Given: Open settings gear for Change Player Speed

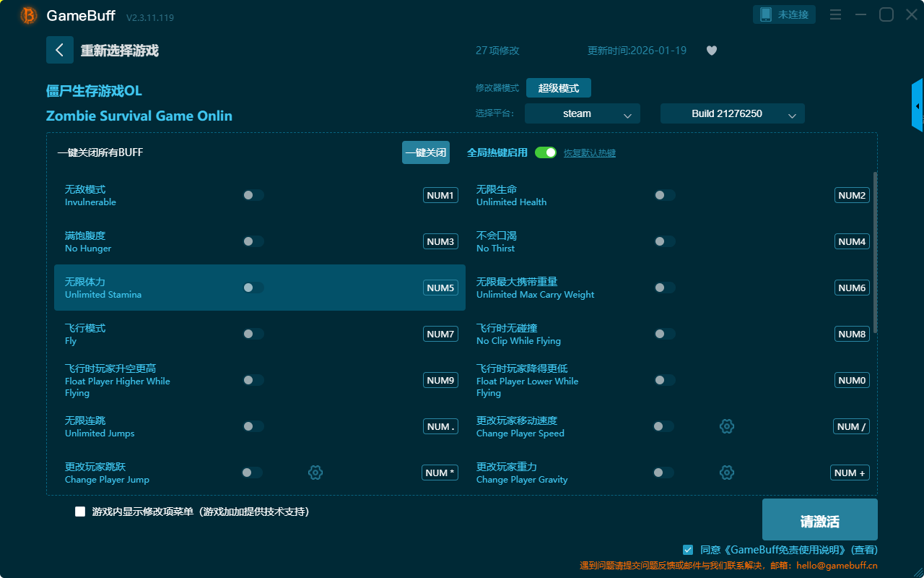Looking at the screenshot, I should [727, 426].
